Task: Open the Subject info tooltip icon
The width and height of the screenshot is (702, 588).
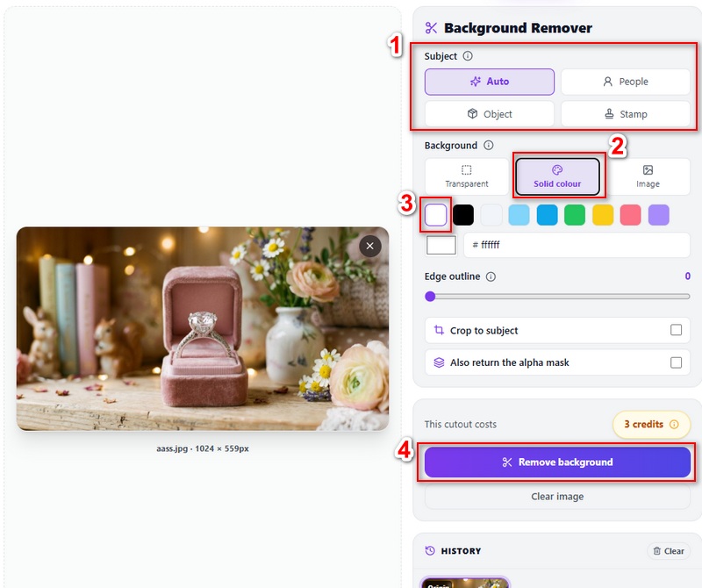Action: (468, 56)
